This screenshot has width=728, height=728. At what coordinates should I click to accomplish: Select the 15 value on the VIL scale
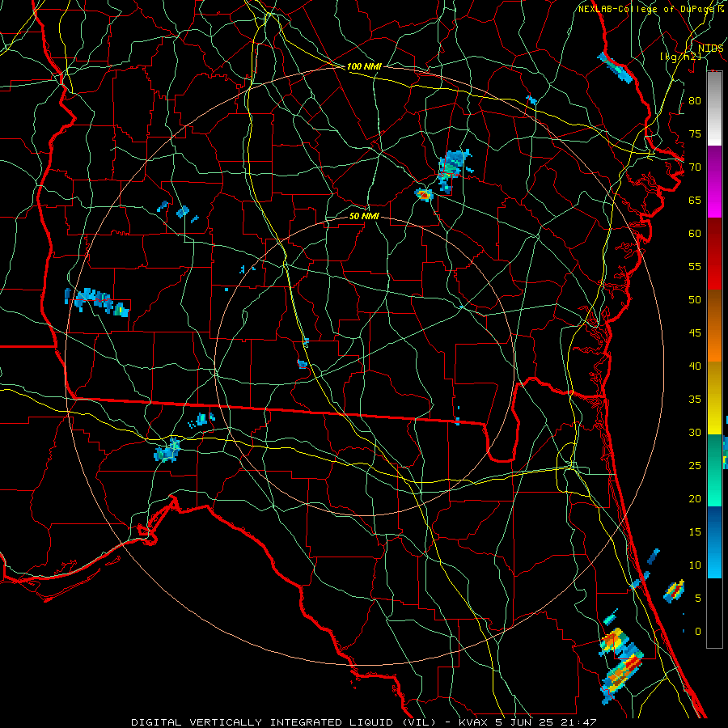695,532
